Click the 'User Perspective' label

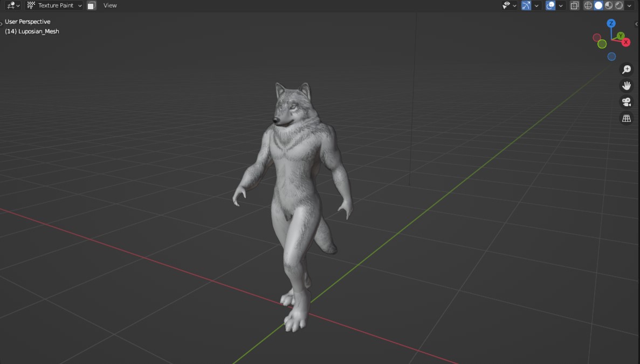point(27,22)
